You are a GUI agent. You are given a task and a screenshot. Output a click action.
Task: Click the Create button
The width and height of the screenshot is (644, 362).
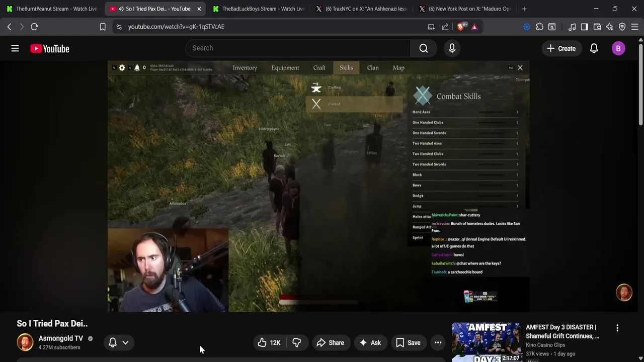(x=561, y=48)
